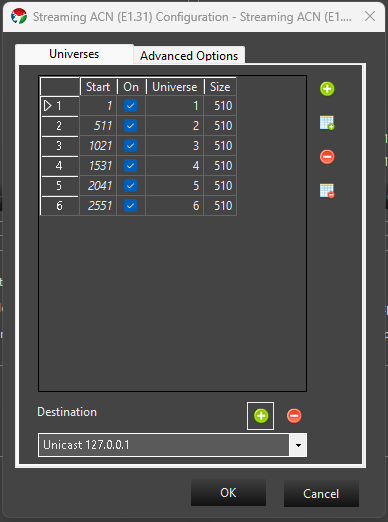
Task: Disable universe 5 via On checkbox
Action: 131,186
